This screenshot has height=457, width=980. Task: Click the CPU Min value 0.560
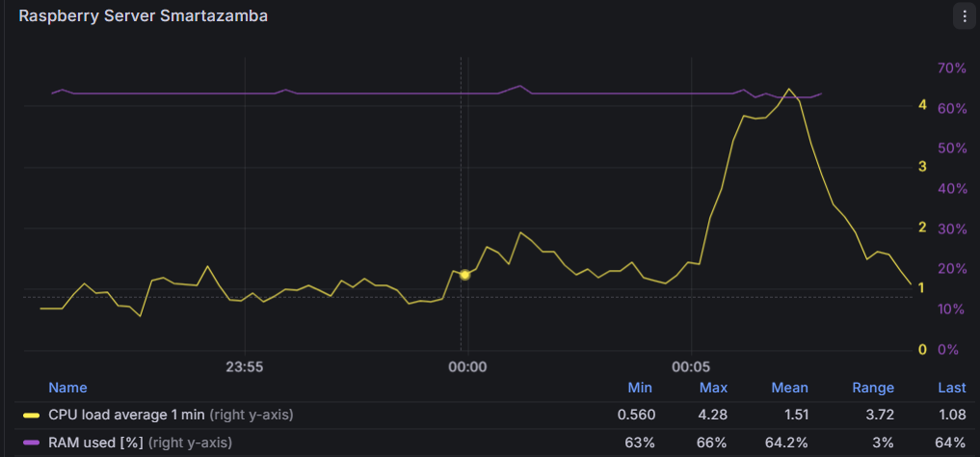click(x=636, y=414)
